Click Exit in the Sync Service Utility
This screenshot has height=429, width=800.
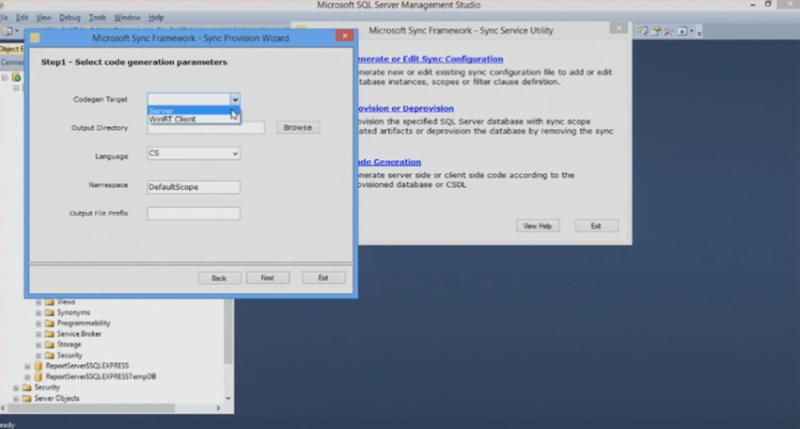coord(596,226)
